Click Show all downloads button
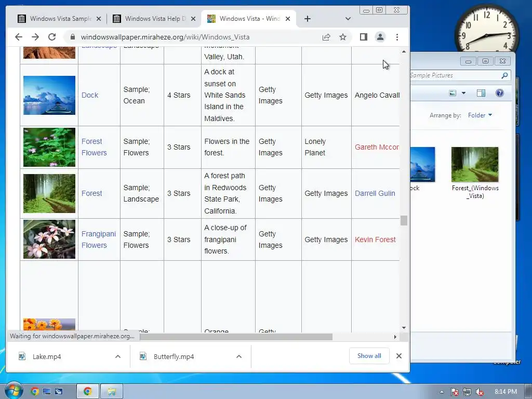The width and height of the screenshot is (532, 399). (369, 356)
